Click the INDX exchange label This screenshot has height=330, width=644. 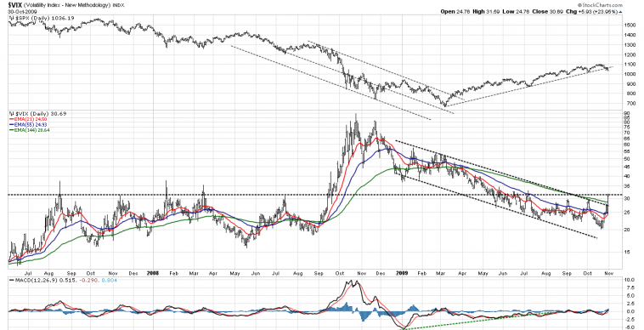pos(119,5)
